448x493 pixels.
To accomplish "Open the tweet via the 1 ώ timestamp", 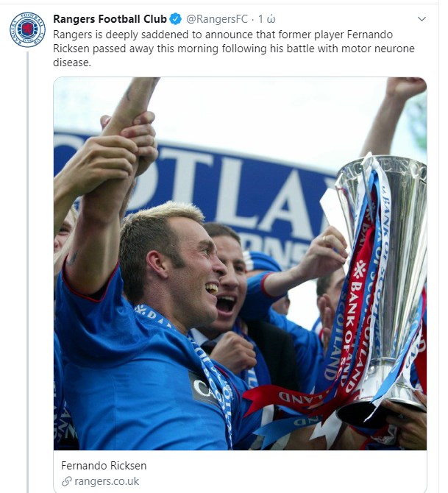I will tap(266, 19).
